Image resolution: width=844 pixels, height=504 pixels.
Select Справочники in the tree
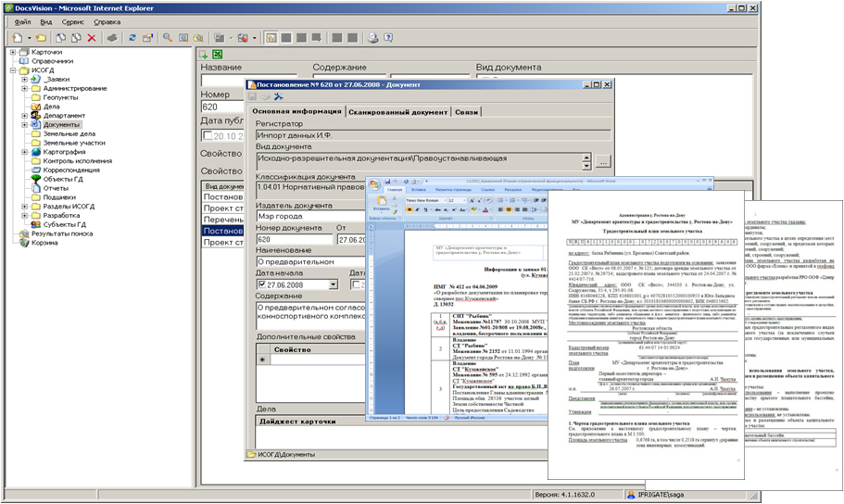click(52, 61)
